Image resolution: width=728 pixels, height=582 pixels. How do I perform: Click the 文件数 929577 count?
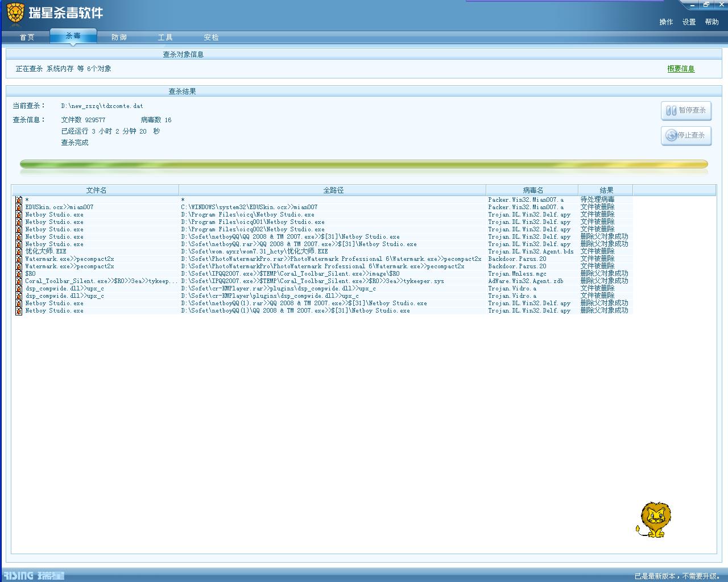(83, 120)
